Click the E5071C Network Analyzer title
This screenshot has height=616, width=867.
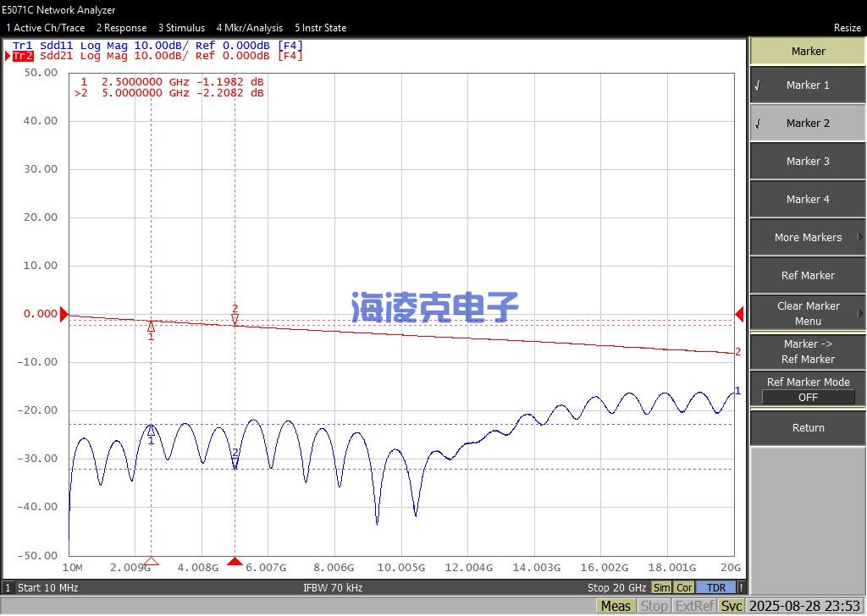58,10
